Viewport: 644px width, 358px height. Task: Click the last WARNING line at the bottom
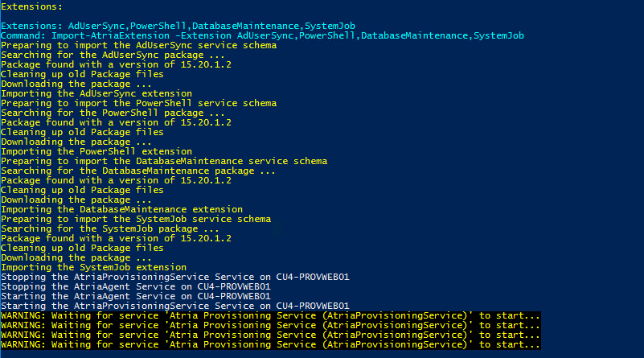click(270, 344)
